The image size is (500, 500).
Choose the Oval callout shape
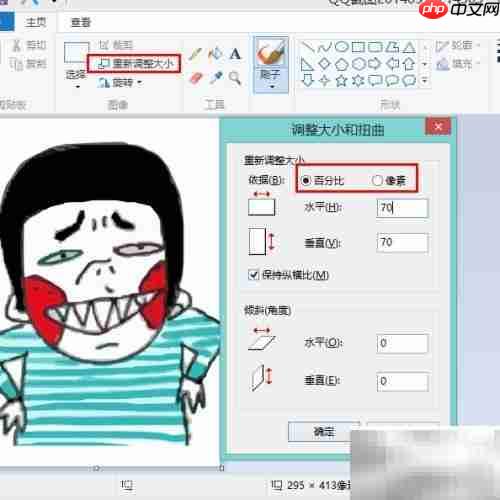point(392,80)
